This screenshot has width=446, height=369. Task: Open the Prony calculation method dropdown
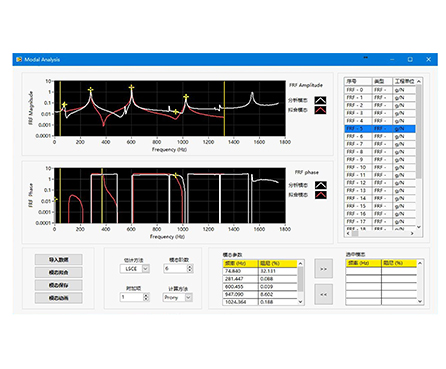tap(188, 297)
